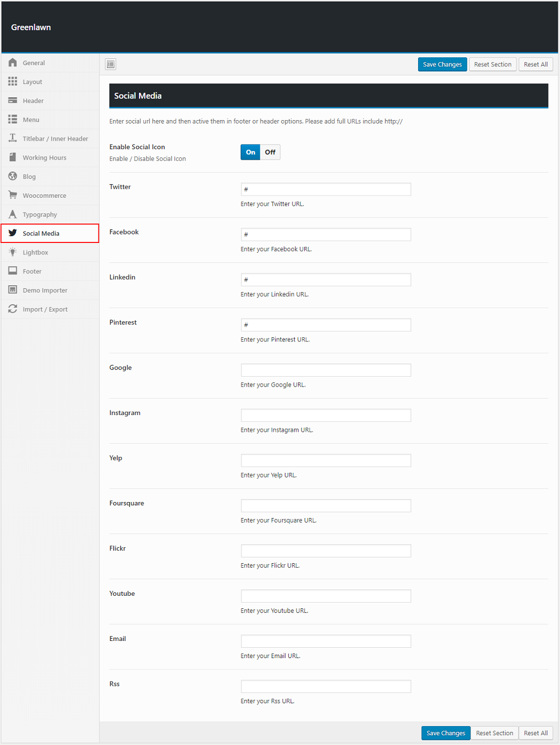Select the Youtube URL input field
Image resolution: width=560 pixels, height=745 pixels.
point(326,596)
